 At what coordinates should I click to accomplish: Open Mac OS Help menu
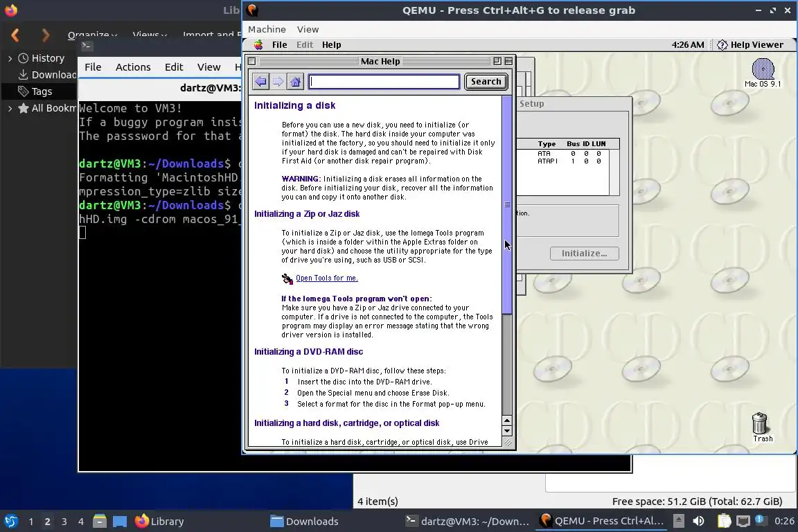pos(331,45)
